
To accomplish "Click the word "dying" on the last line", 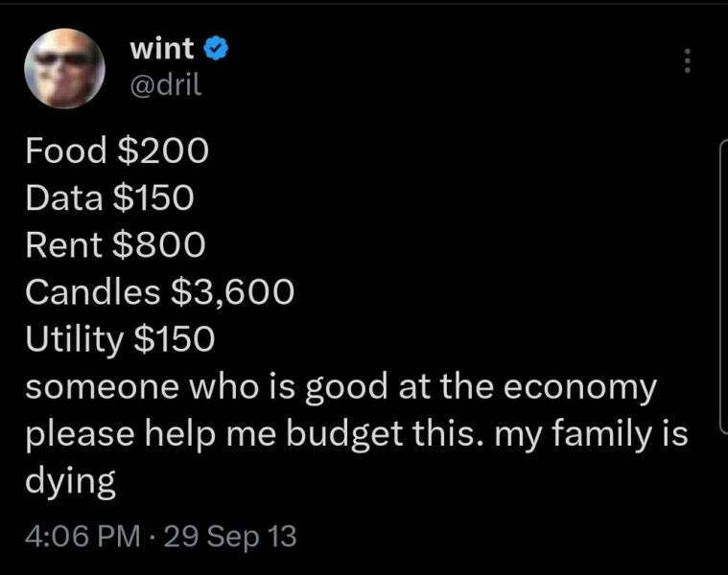I will coord(69,482).
